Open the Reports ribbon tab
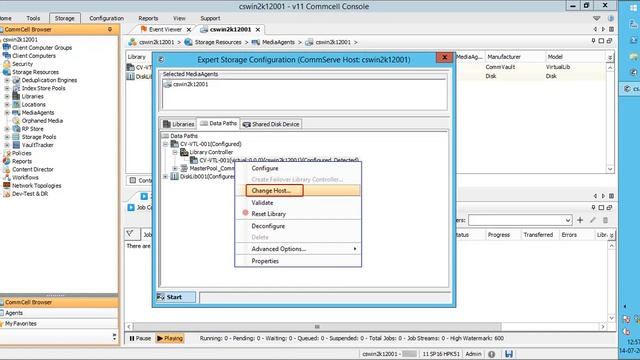Image resolution: width=640 pixels, height=360 pixels. [148, 18]
